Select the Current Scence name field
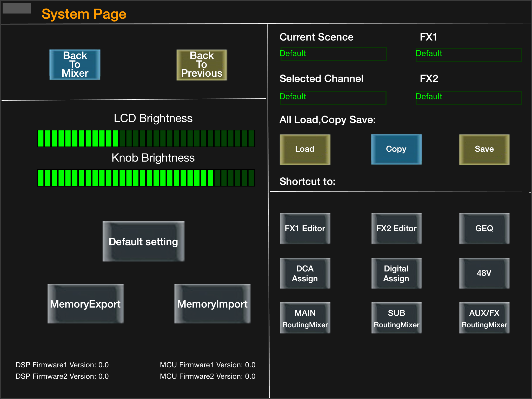 pyautogui.click(x=333, y=54)
